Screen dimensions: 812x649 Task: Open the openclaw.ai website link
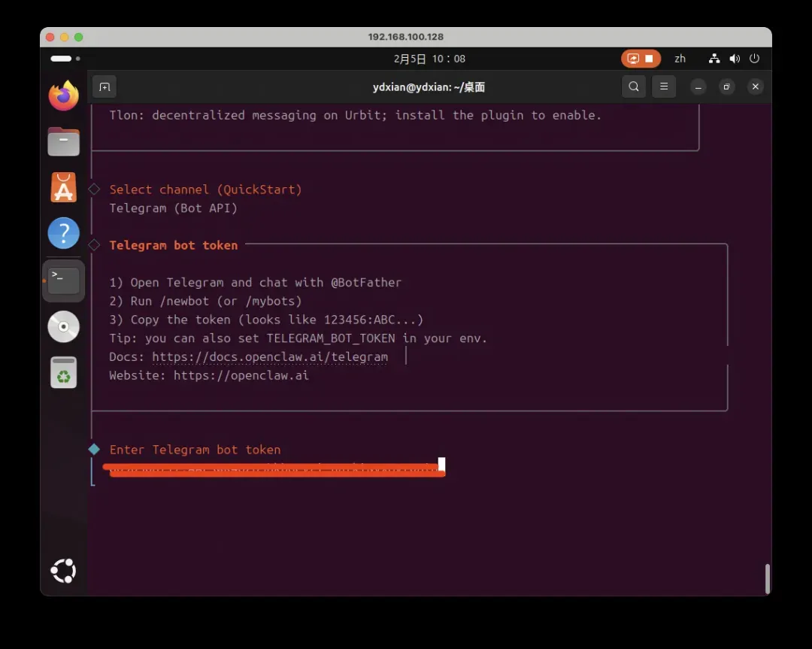coord(241,375)
